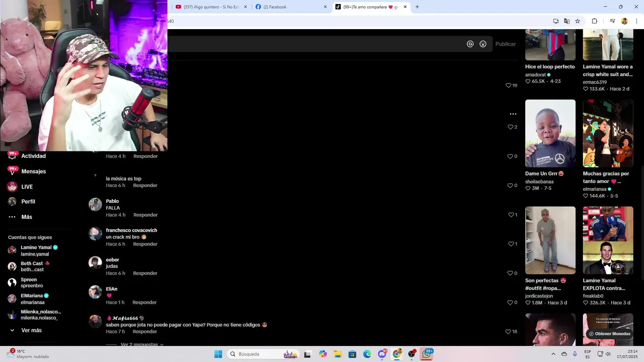Like the Mafia666 comment with 18 likes
644x362 pixels.
(x=508, y=332)
